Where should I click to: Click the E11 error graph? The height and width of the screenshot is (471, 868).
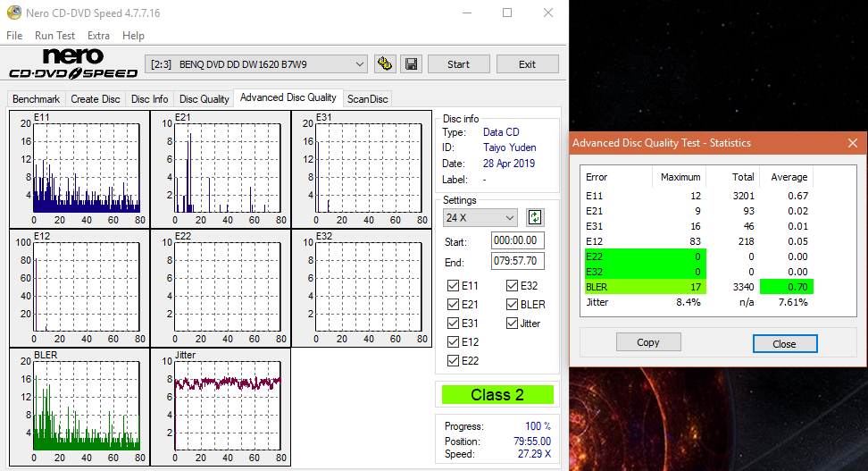[79, 169]
